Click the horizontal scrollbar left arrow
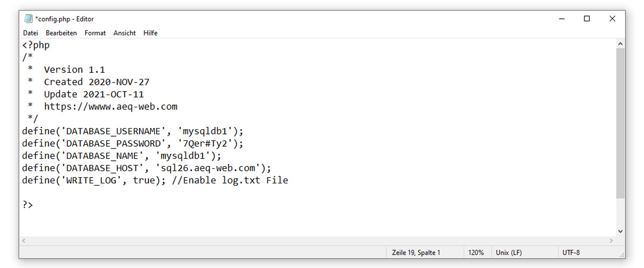This screenshot has width=644, height=268. pyautogui.click(x=24, y=241)
